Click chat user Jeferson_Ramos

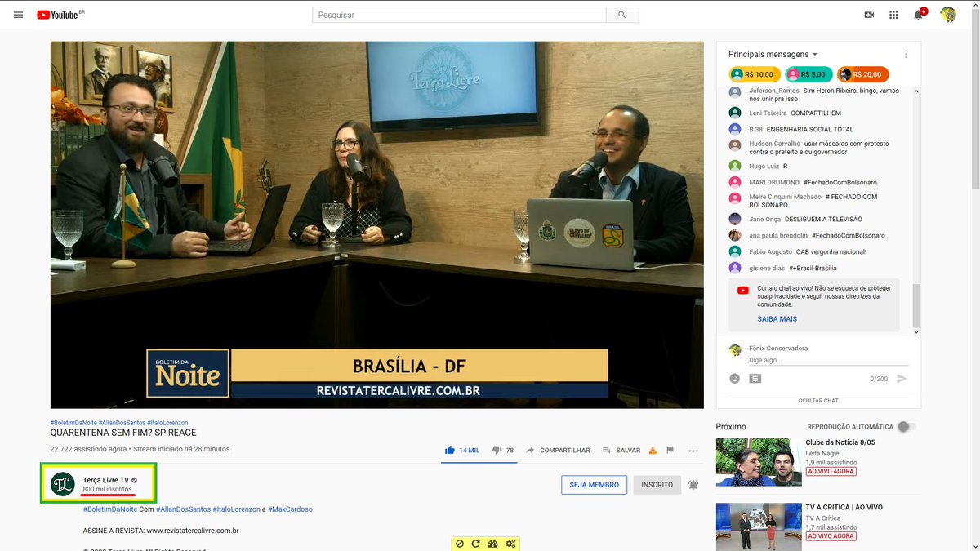(x=774, y=91)
